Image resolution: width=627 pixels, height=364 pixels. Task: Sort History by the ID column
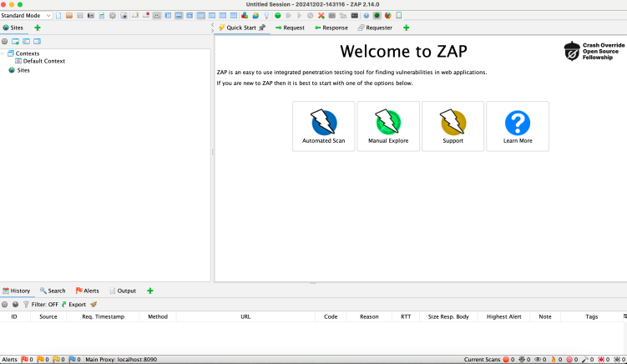click(x=14, y=316)
